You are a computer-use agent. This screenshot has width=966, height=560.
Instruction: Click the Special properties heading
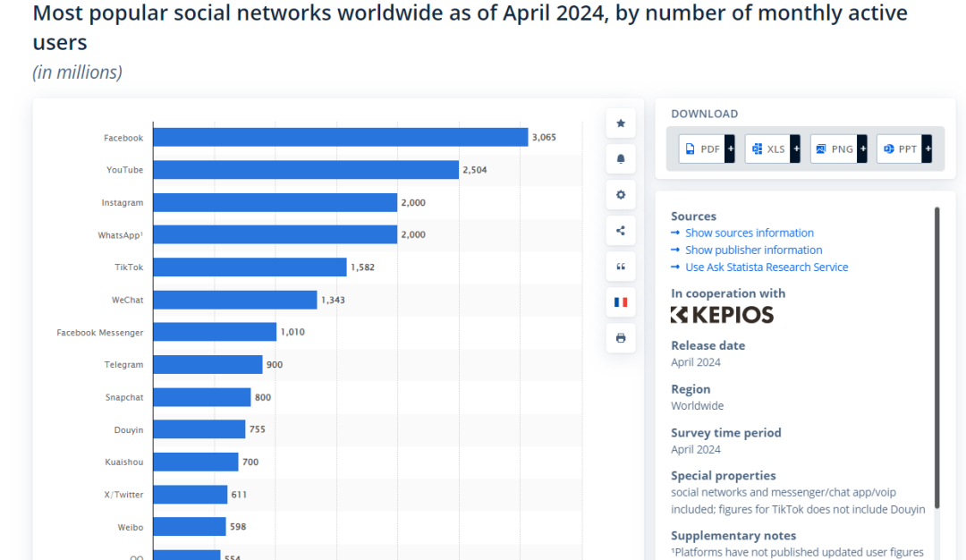(x=724, y=476)
